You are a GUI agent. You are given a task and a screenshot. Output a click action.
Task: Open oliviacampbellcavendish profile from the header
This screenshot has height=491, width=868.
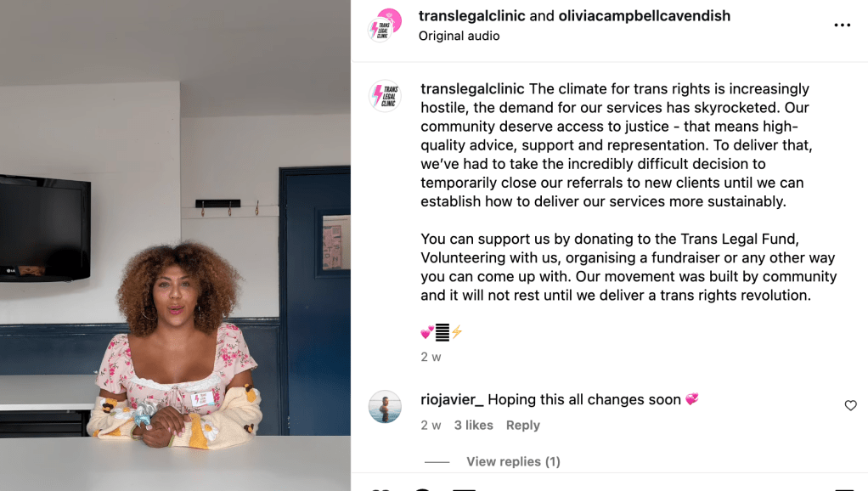pos(645,16)
